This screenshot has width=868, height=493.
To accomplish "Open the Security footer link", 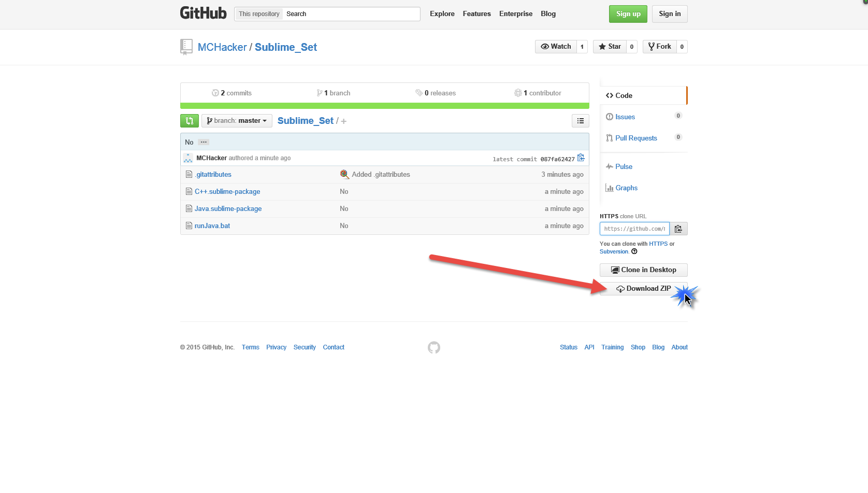I will pos(305,347).
